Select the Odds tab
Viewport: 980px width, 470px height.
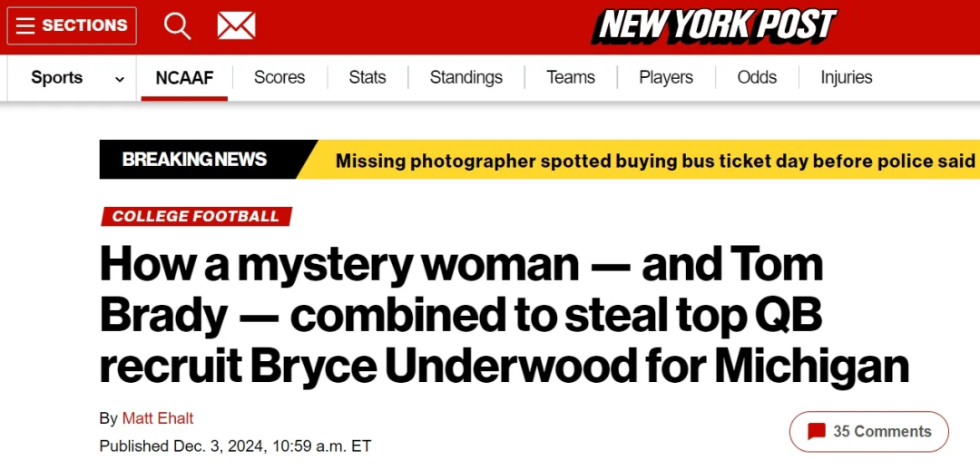point(757,78)
